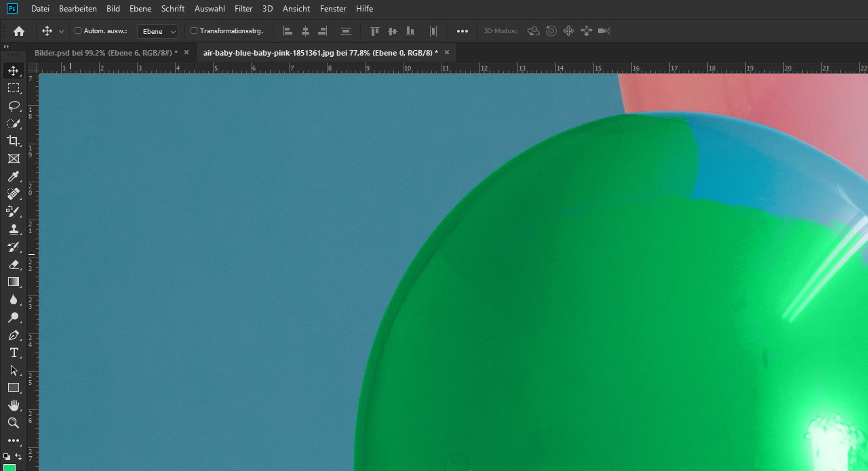Click the Photoshop logo icon
The image size is (868, 471).
(x=12, y=9)
